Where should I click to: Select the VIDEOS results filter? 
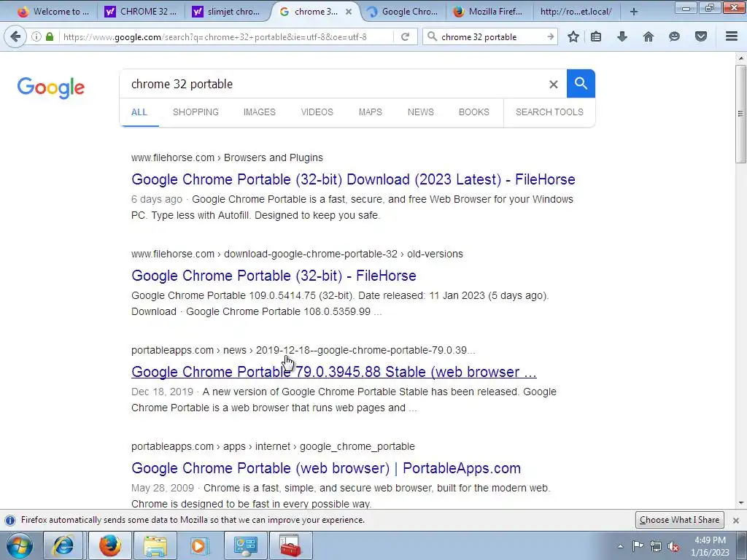click(x=317, y=112)
